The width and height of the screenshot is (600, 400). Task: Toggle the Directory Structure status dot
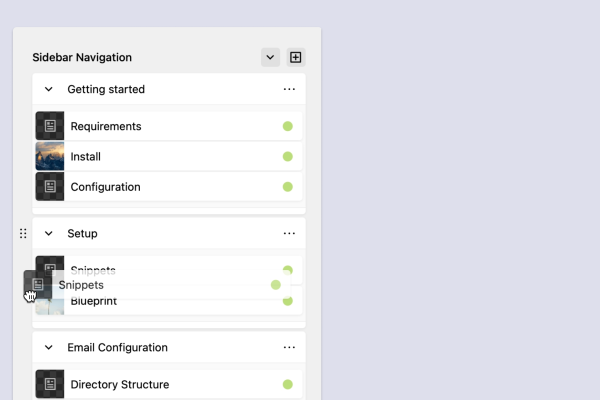287,384
